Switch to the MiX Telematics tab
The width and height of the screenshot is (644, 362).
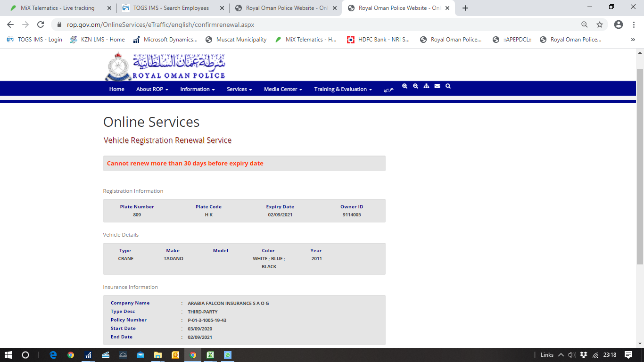click(58, 8)
